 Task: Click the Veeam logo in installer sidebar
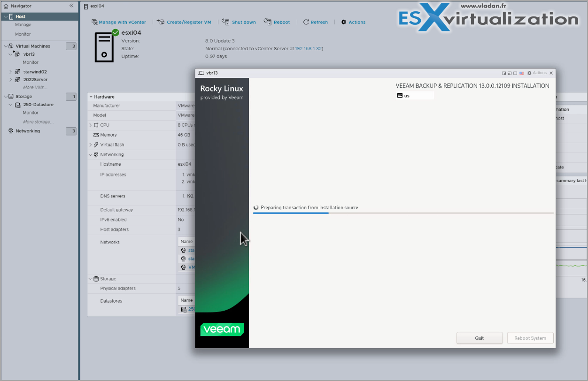tap(222, 329)
